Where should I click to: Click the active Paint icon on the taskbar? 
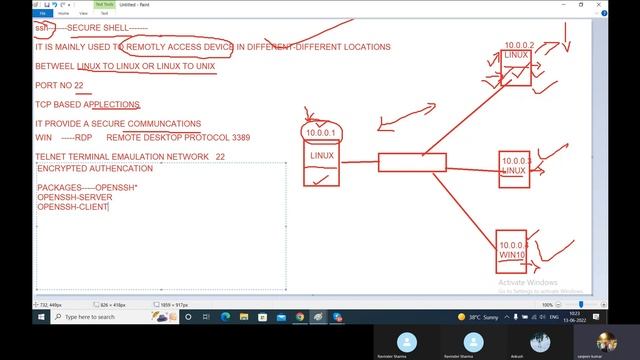click(x=318, y=317)
